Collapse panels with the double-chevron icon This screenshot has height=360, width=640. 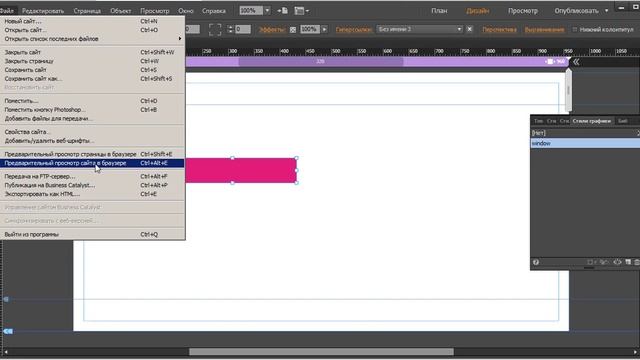click(x=576, y=62)
